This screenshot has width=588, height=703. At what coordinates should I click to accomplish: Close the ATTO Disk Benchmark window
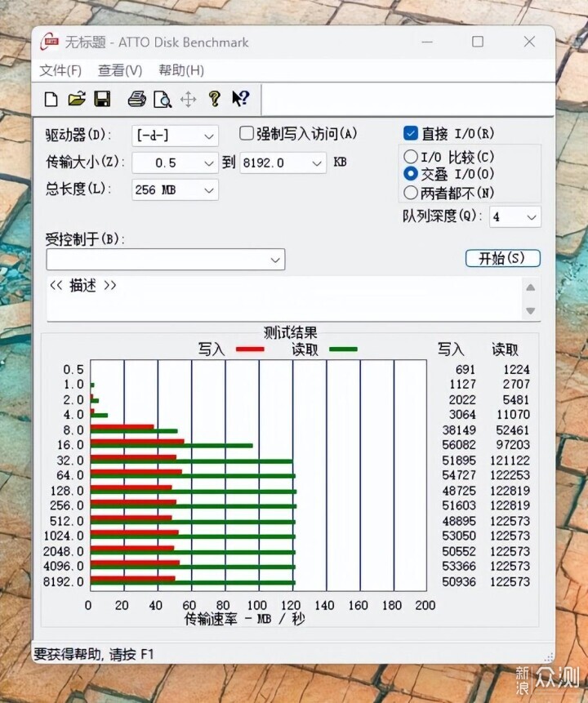529,42
